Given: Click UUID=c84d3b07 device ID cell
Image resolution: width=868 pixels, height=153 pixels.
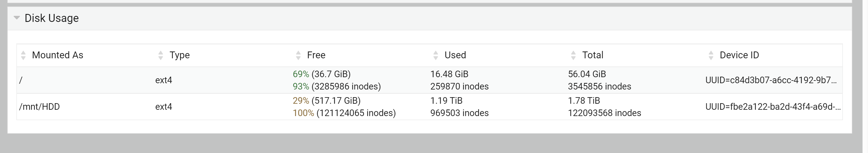Looking at the screenshot, I should click(771, 80).
